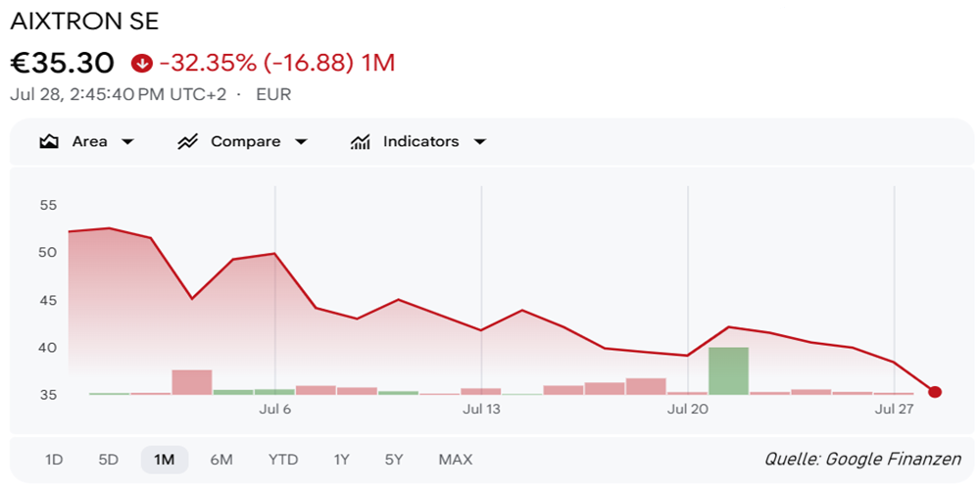Click the AIXTRON SE title
The height and width of the screenshot is (490, 980).
85,22
